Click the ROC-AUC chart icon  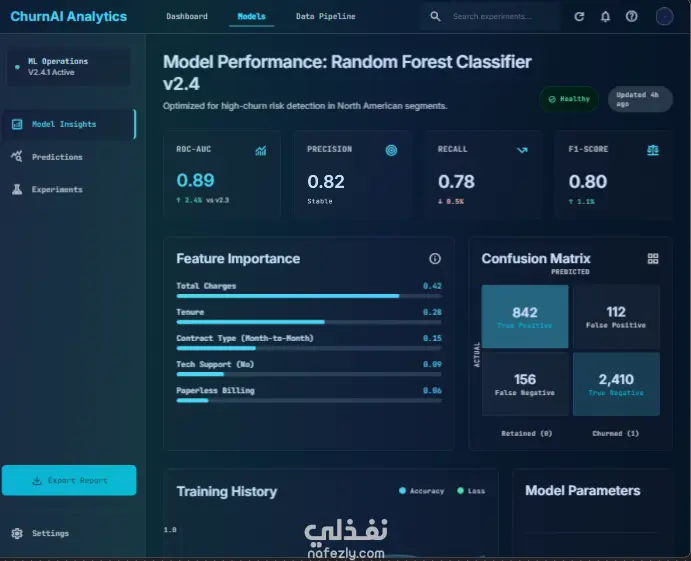[x=260, y=151]
